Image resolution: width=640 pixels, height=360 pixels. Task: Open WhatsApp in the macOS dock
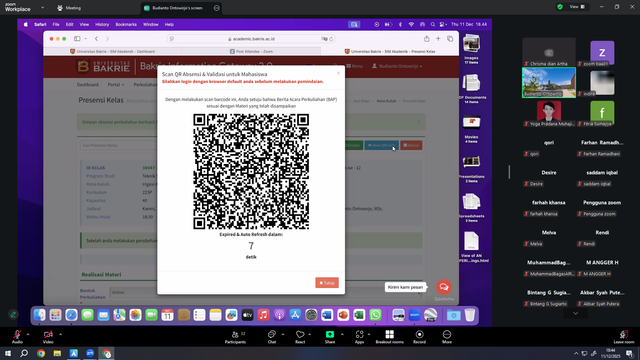[375, 315]
